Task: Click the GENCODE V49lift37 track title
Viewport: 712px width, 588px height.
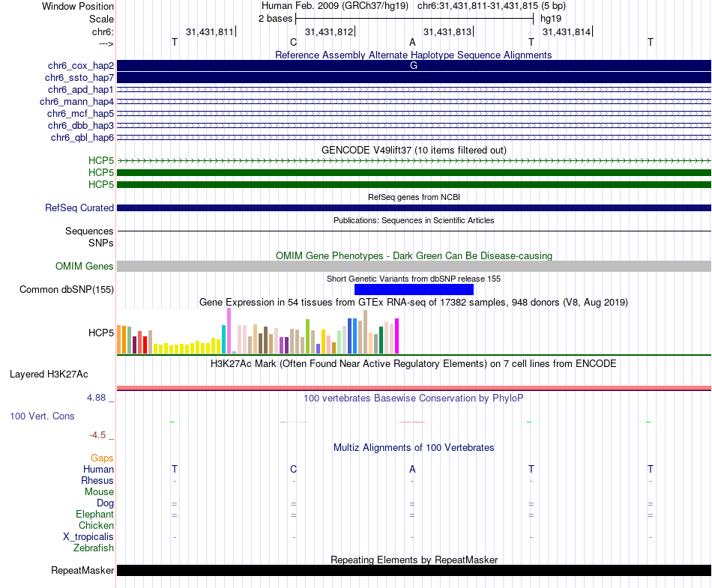Action: [414, 150]
